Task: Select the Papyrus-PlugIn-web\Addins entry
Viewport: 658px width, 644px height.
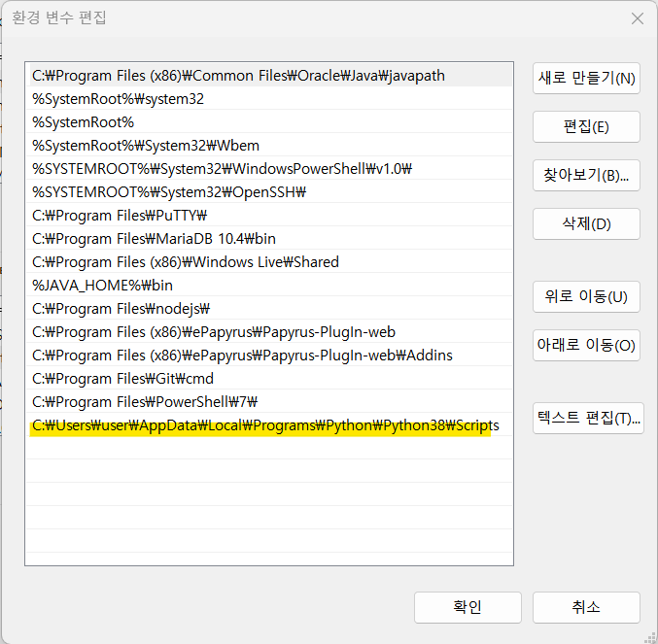Action: coord(269,356)
